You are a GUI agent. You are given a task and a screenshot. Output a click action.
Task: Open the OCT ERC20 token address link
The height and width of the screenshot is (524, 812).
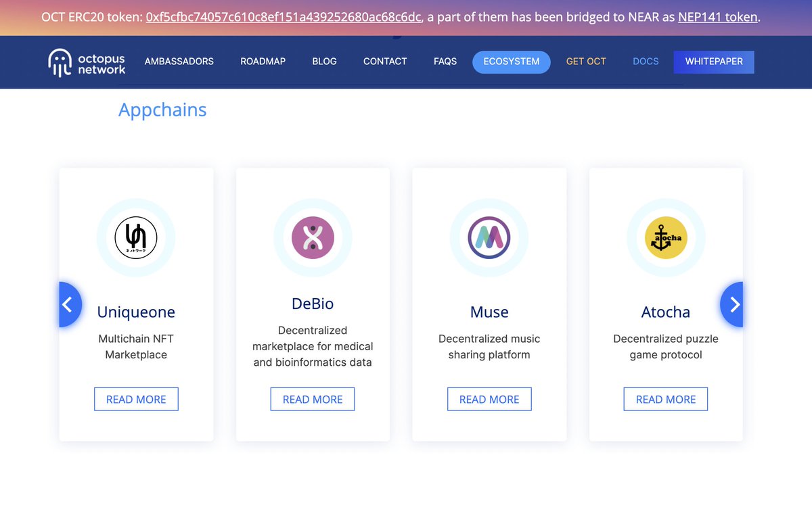click(284, 17)
